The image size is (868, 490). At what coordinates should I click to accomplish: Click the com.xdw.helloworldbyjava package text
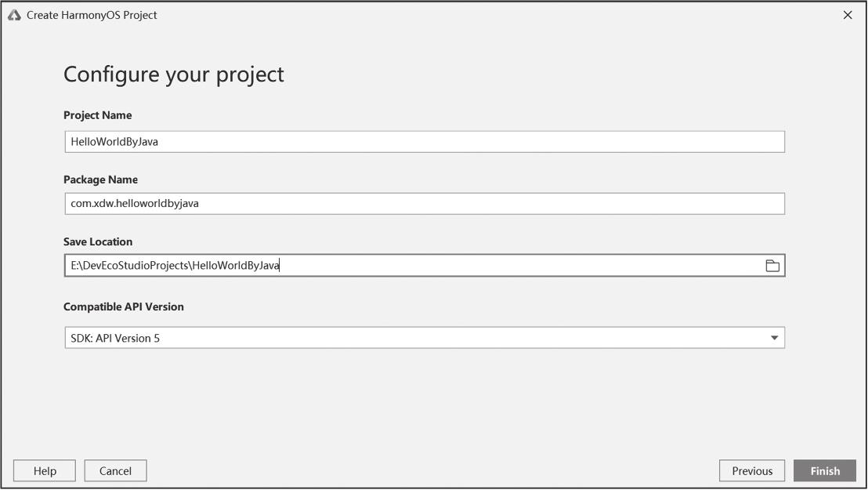coord(135,204)
